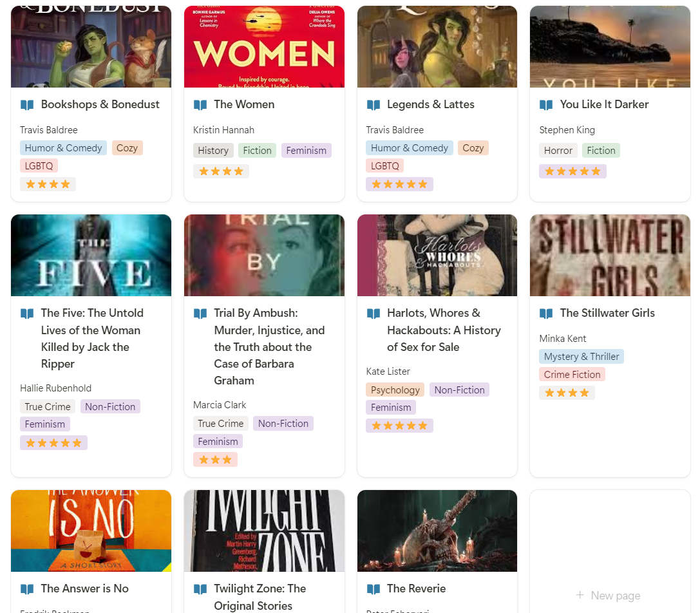Click the Horror tag on You Like It Darker
This screenshot has height=613, width=700.
[558, 151]
